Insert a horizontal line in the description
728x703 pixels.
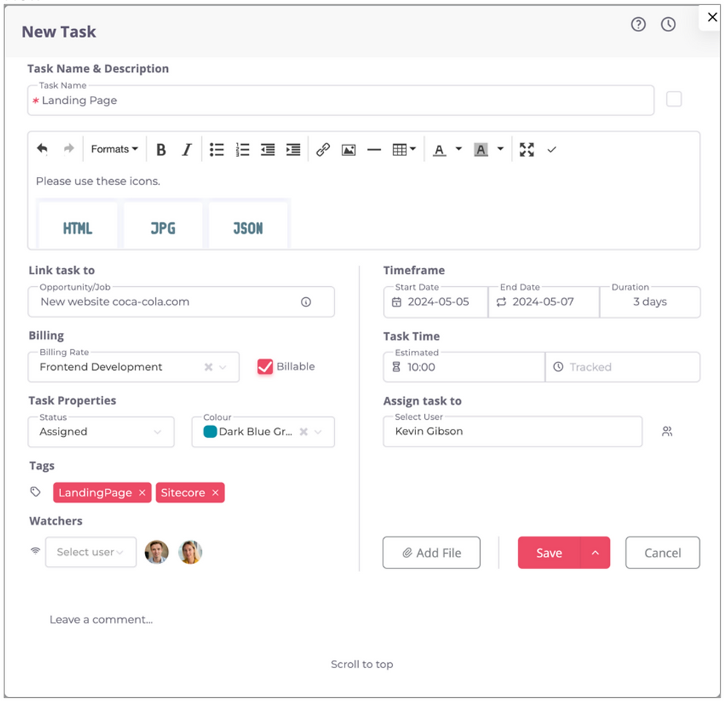(374, 149)
